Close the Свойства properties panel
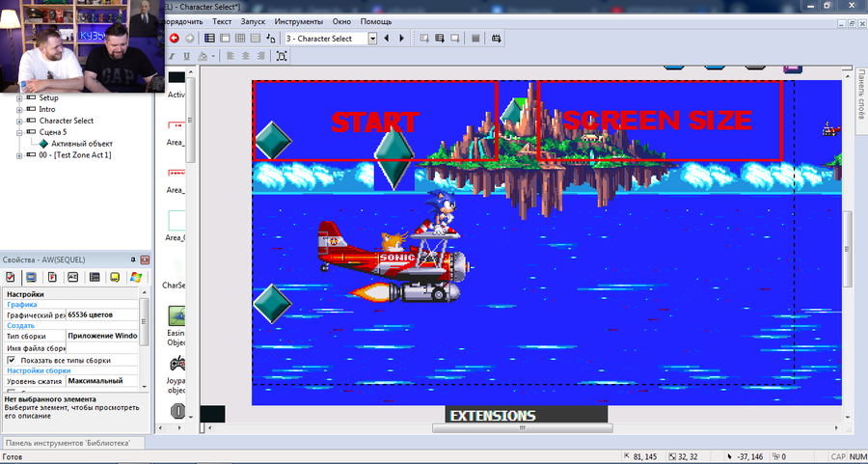This screenshot has height=464, width=868. tap(145, 259)
